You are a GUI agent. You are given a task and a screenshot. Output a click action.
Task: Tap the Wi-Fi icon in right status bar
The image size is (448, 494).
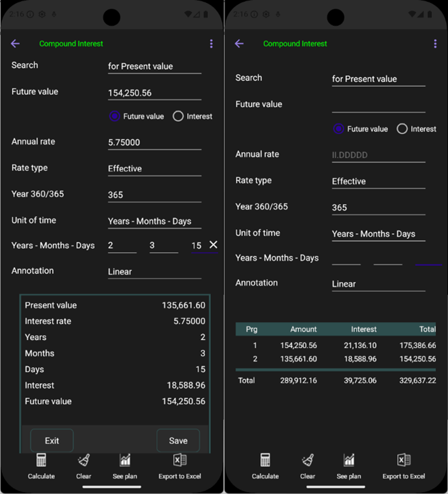click(412, 14)
